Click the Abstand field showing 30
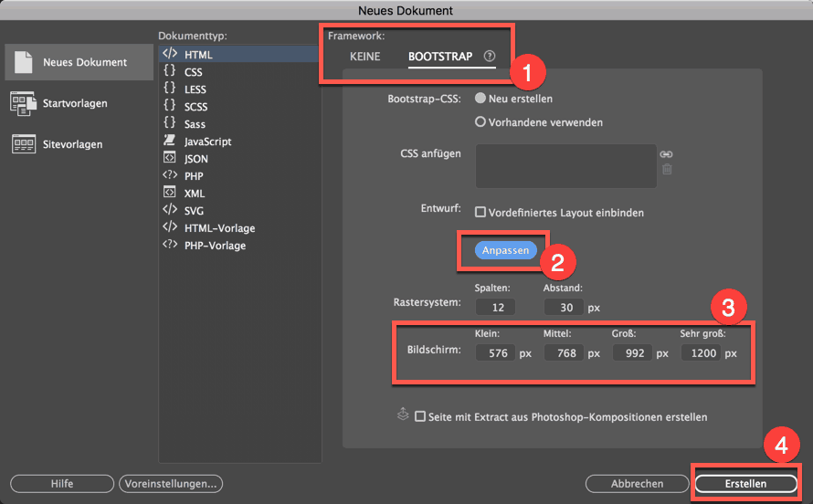The width and height of the screenshot is (813, 504). click(x=564, y=307)
